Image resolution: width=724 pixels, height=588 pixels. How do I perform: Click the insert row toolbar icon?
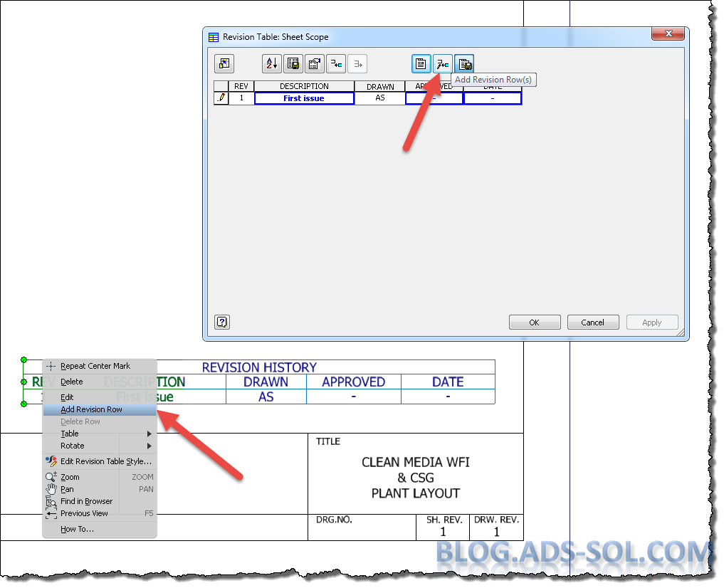pos(335,63)
